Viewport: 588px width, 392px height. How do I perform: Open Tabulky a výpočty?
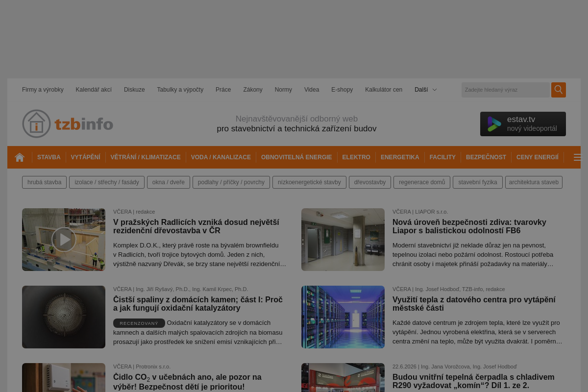pos(180,90)
